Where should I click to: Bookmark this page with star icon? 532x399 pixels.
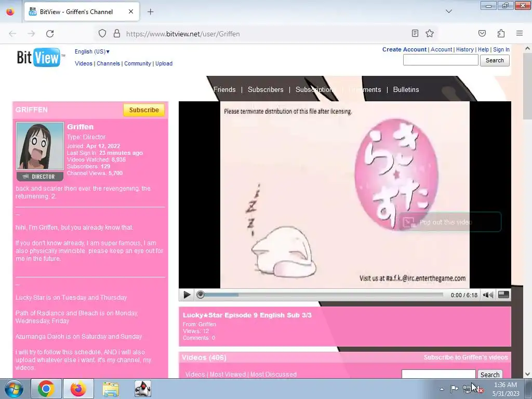pos(430,34)
